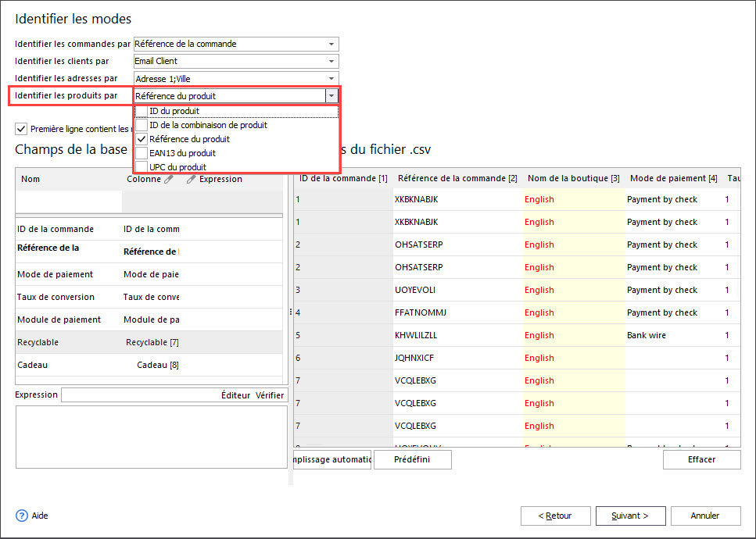This screenshot has height=539, width=756.
Task: Click Cadeau [8] column value
Action: click(158, 365)
